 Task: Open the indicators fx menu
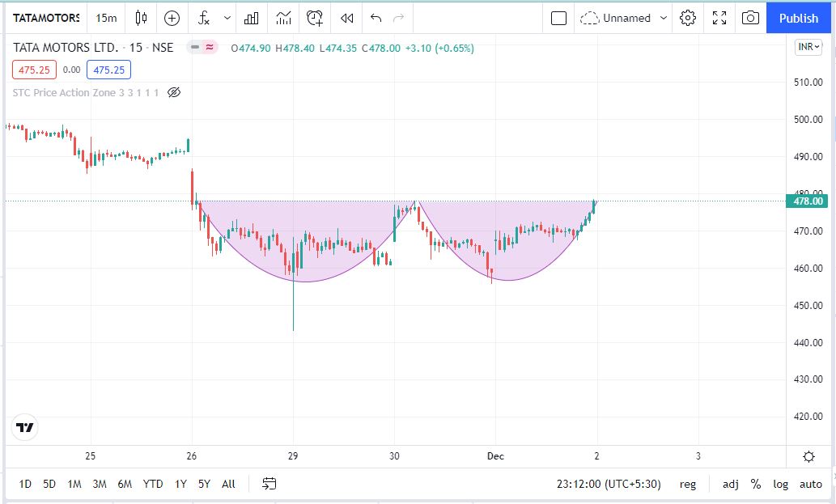204,18
